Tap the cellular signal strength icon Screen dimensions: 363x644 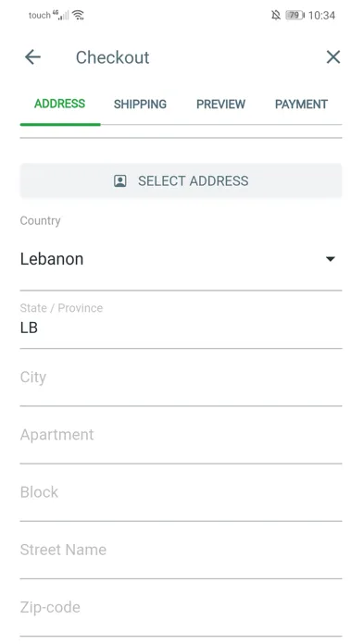(61, 15)
